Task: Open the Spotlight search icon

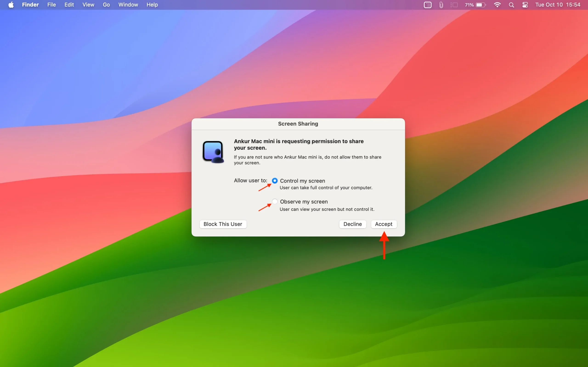Action: coord(511,5)
